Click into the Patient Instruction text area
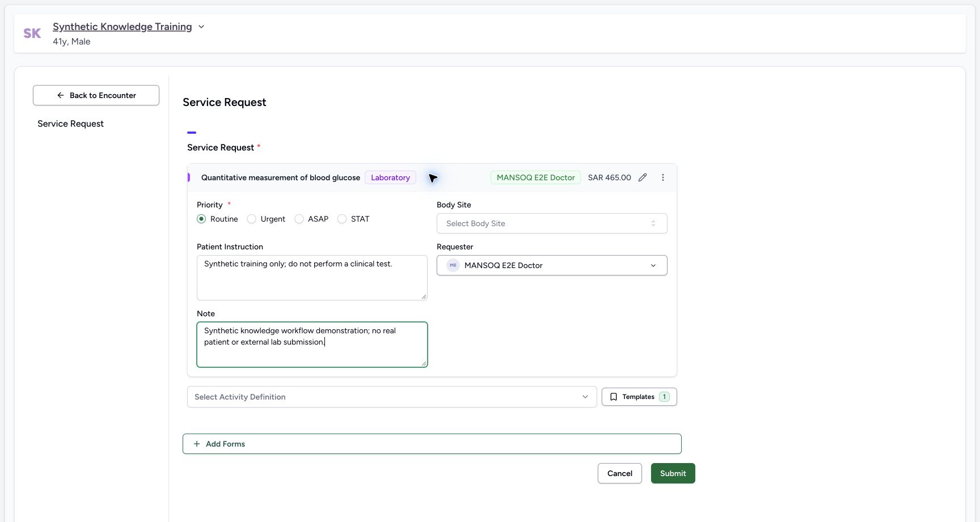Image resolution: width=980 pixels, height=522 pixels. (312, 278)
